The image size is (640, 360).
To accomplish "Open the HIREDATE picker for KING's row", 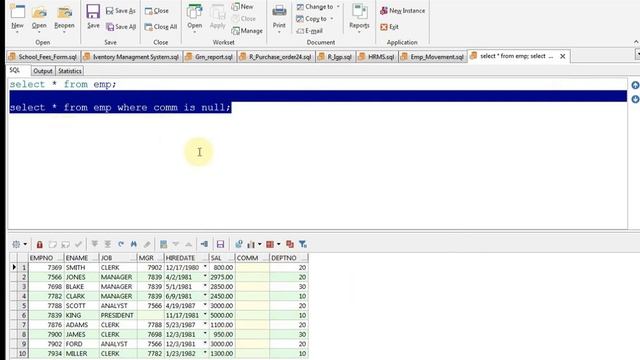I will click(x=205, y=315).
